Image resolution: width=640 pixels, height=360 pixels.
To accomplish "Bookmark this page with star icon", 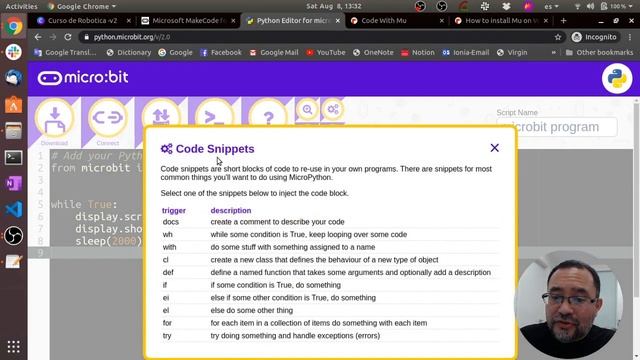I will tap(558, 37).
